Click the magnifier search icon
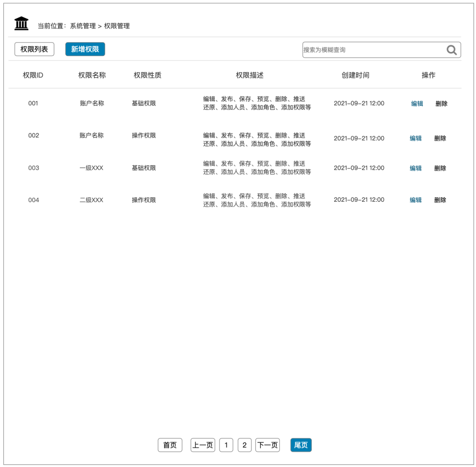The height and width of the screenshot is (467, 476). tap(451, 50)
